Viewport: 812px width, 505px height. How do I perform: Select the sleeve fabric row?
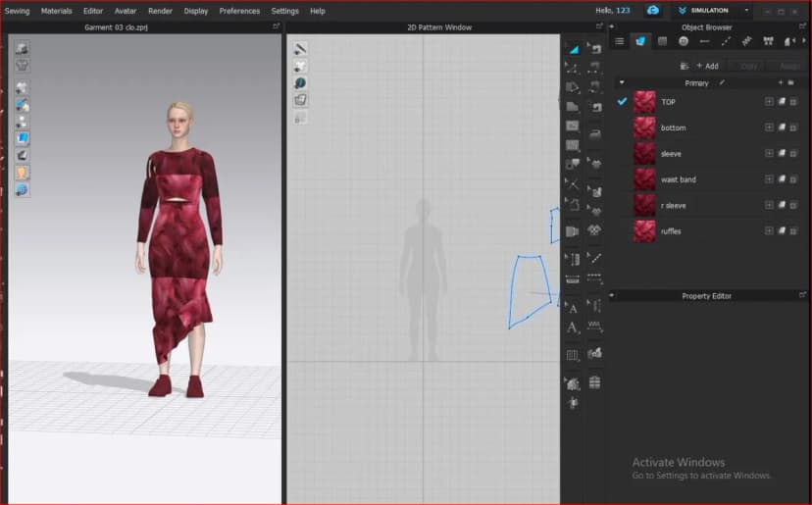pyautogui.click(x=709, y=154)
